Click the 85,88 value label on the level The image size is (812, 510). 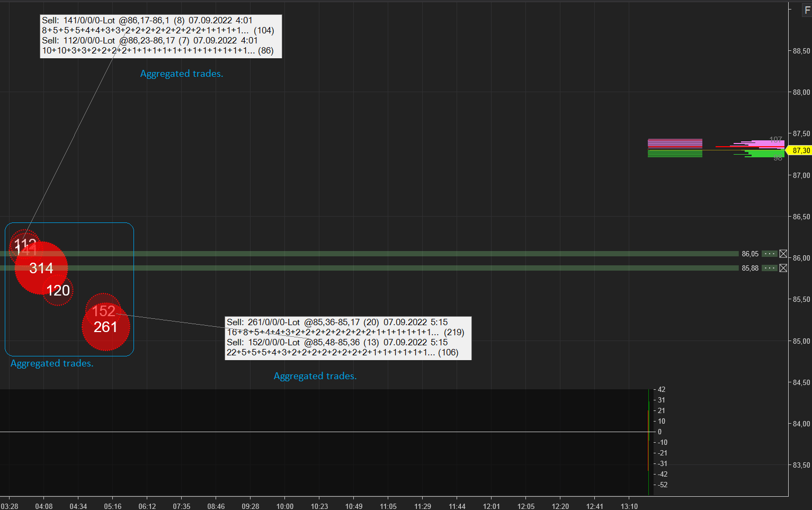pyautogui.click(x=750, y=268)
